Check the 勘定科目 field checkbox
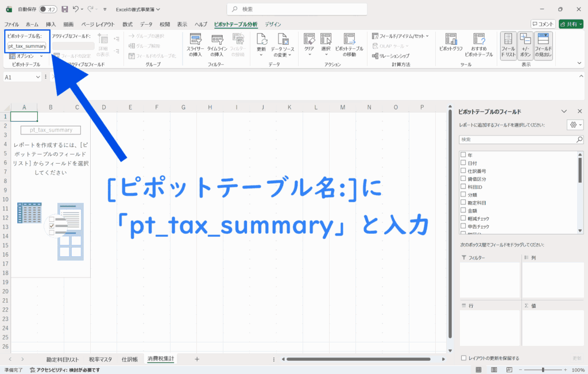588x374 pixels. click(x=463, y=203)
